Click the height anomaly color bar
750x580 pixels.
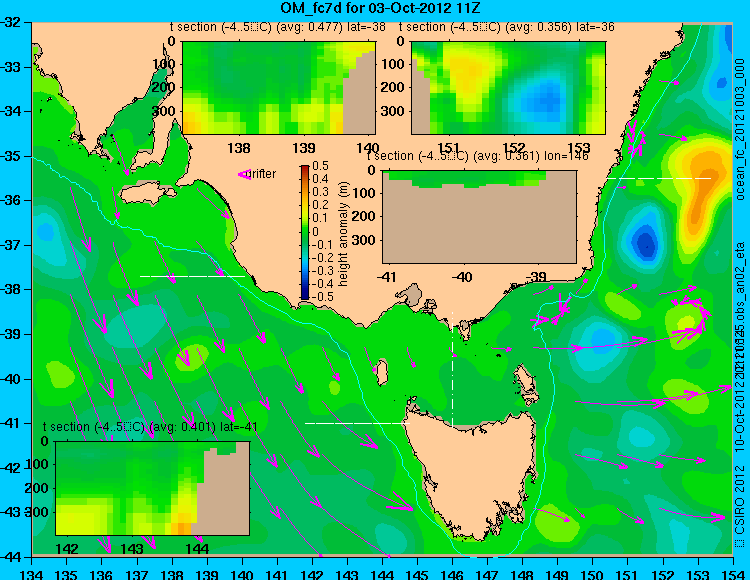pos(305,232)
